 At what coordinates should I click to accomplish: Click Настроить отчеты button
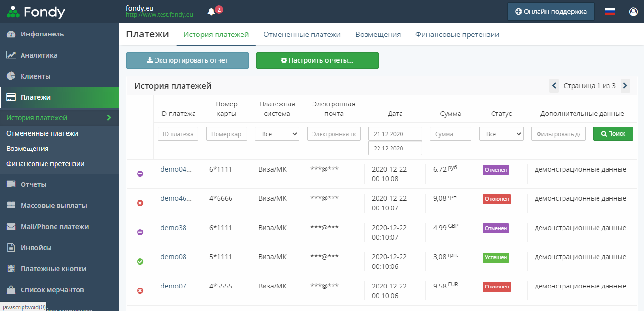pos(317,60)
